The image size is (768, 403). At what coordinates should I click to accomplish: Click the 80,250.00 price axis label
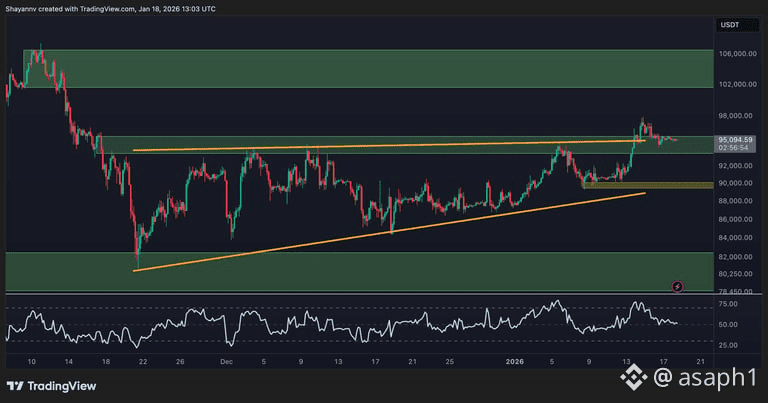(735, 274)
